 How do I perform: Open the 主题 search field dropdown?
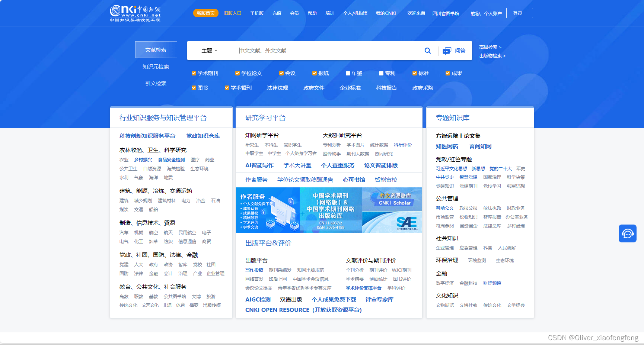click(x=209, y=51)
